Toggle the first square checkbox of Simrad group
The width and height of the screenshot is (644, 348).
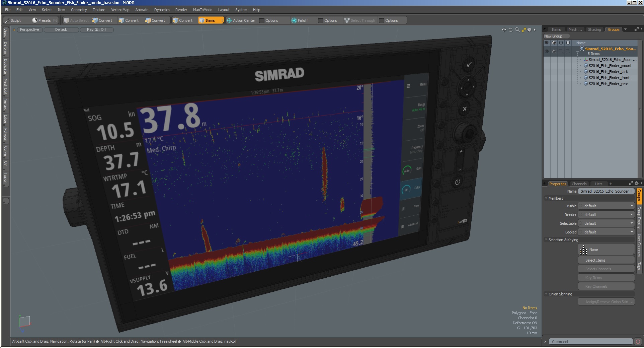click(x=561, y=51)
